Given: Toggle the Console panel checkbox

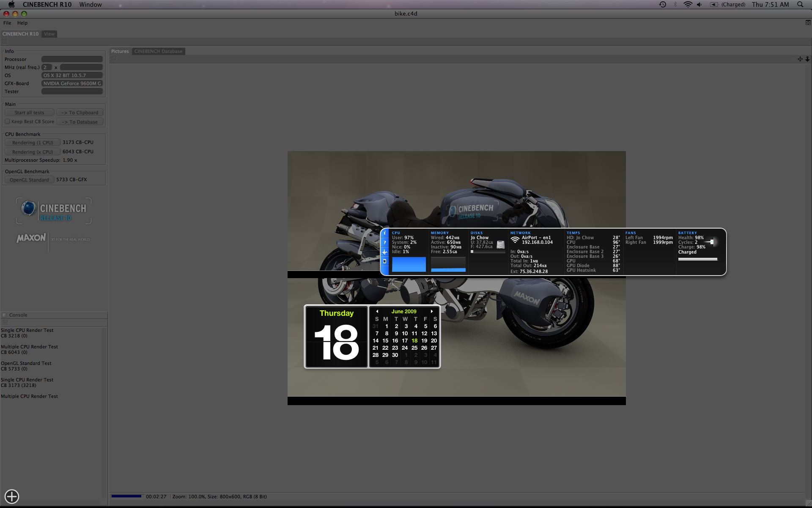Looking at the screenshot, I should (5, 315).
